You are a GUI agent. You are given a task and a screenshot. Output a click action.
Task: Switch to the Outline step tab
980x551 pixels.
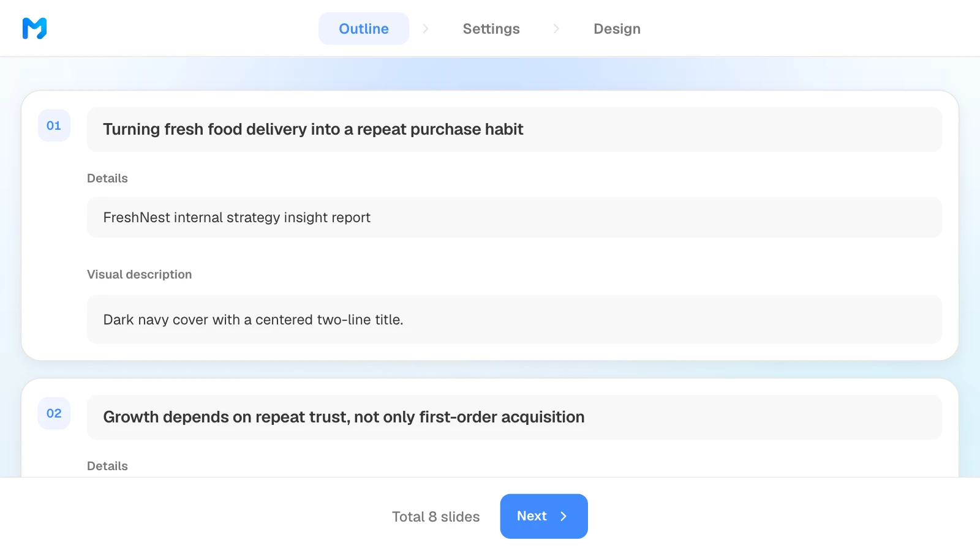click(364, 29)
